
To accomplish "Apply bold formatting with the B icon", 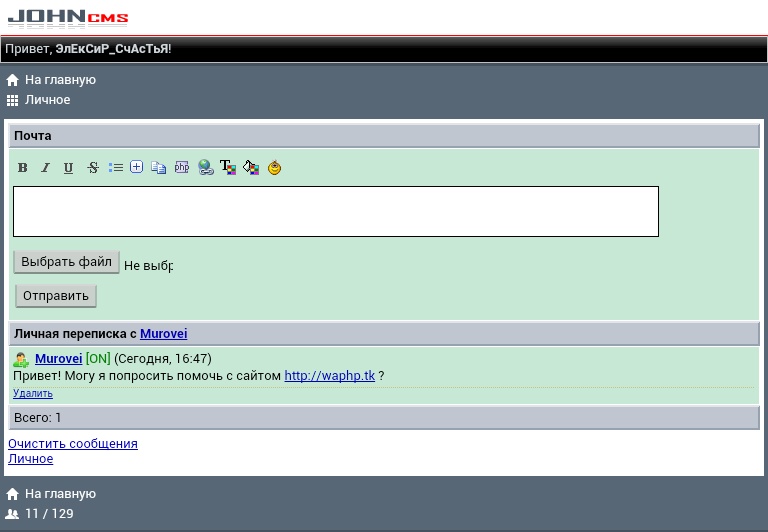I will (23, 168).
